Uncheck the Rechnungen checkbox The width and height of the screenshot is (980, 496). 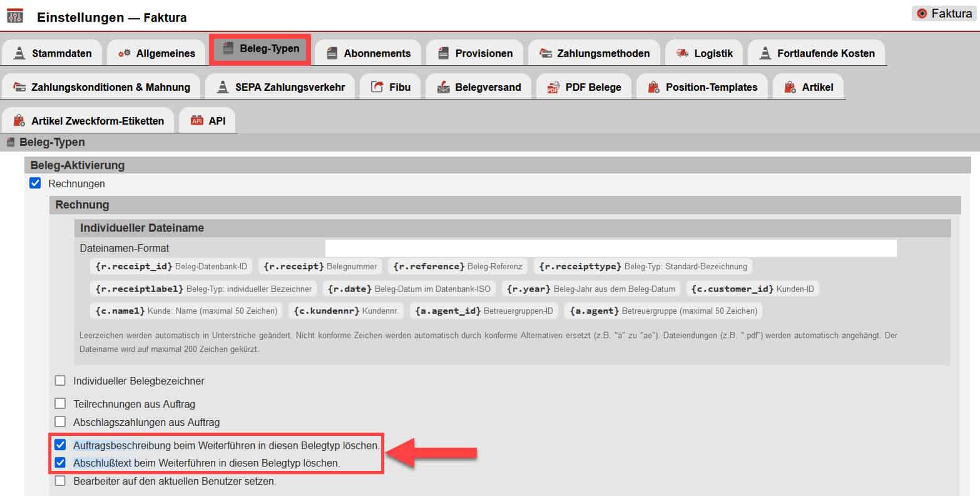coord(36,183)
